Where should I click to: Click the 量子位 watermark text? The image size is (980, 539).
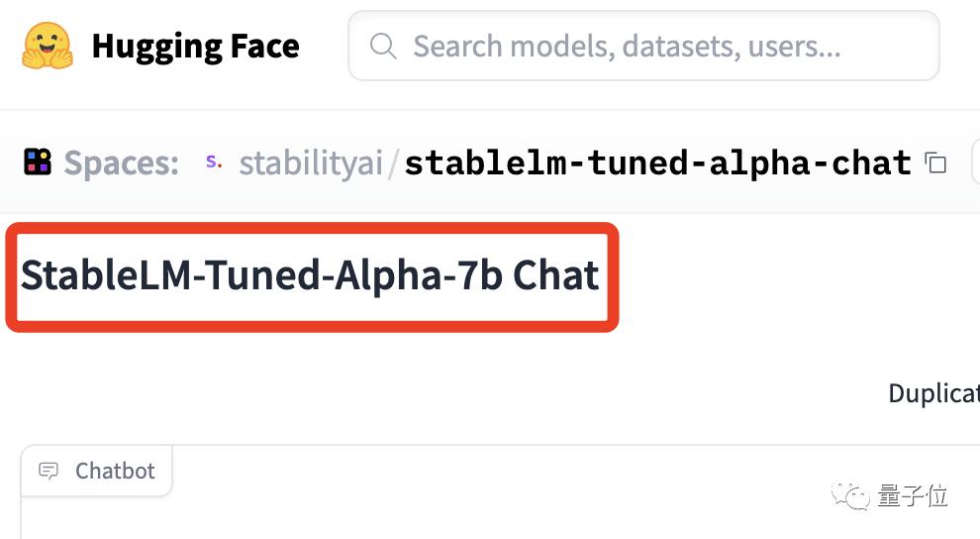pos(913,495)
